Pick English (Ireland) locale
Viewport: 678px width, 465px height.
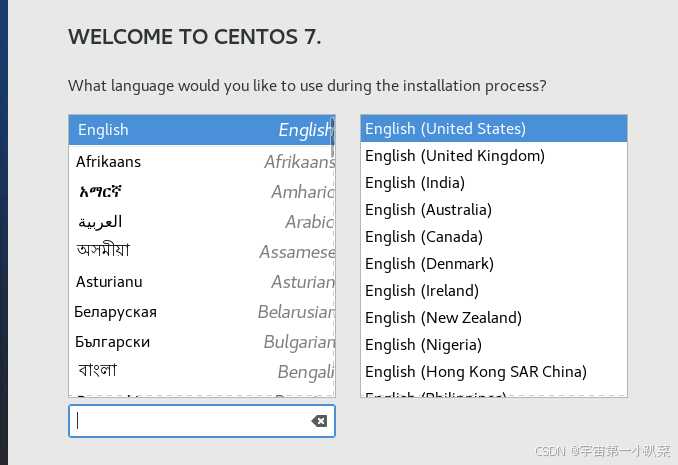[x=494, y=291]
